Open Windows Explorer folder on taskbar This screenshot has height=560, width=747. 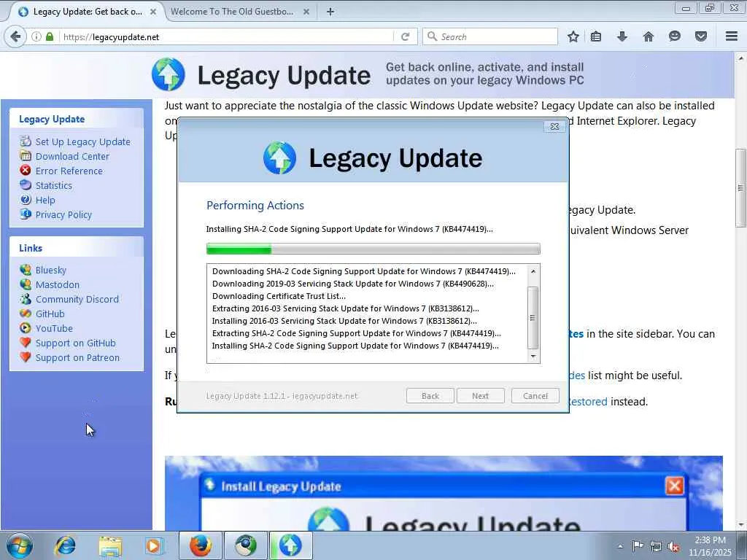110,545
